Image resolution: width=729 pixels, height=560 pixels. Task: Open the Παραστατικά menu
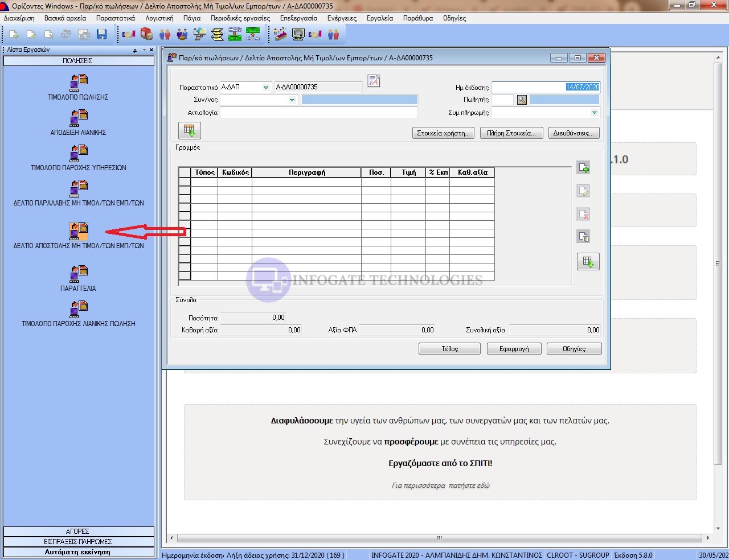tap(116, 18)
